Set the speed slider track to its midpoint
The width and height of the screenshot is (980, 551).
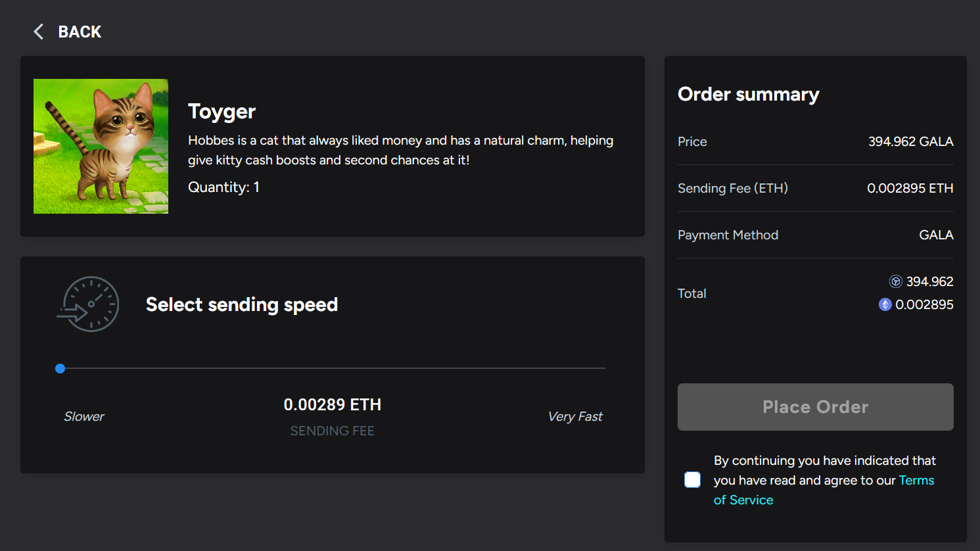(x=333, y=368)
